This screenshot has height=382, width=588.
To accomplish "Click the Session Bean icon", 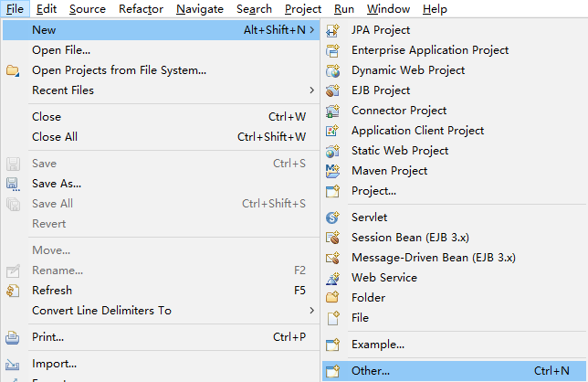I will pyautogui.click(x=333, y=238).
